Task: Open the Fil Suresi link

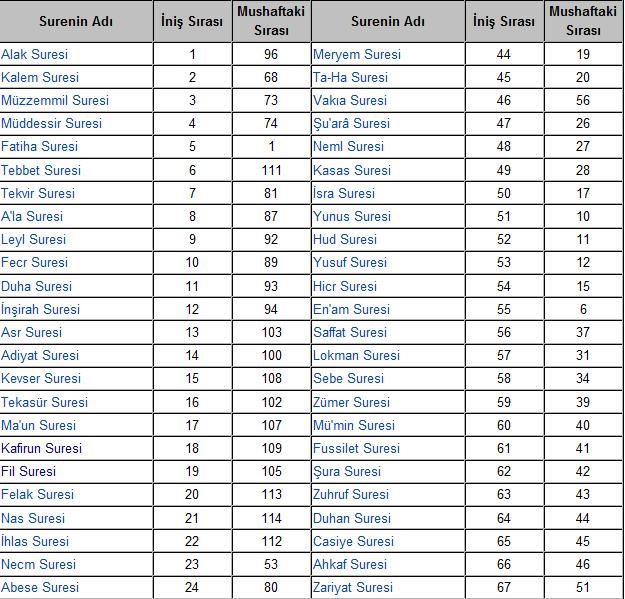Action: [x=29, y=471]
